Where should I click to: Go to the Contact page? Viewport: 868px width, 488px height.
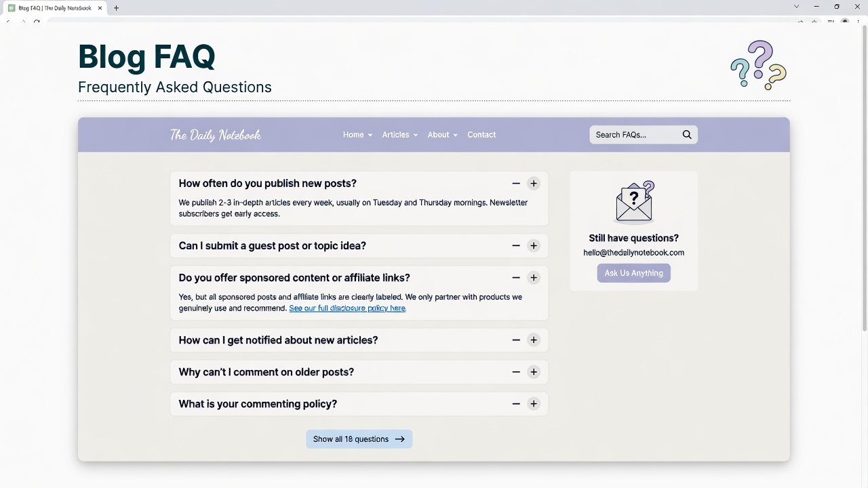[x=481, y=135]
